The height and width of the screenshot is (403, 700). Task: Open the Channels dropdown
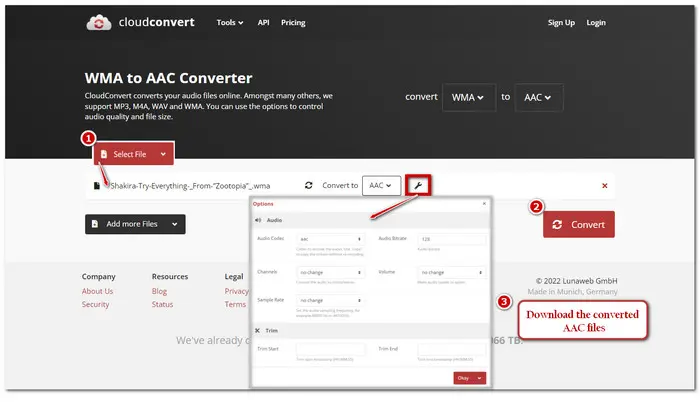330,272
